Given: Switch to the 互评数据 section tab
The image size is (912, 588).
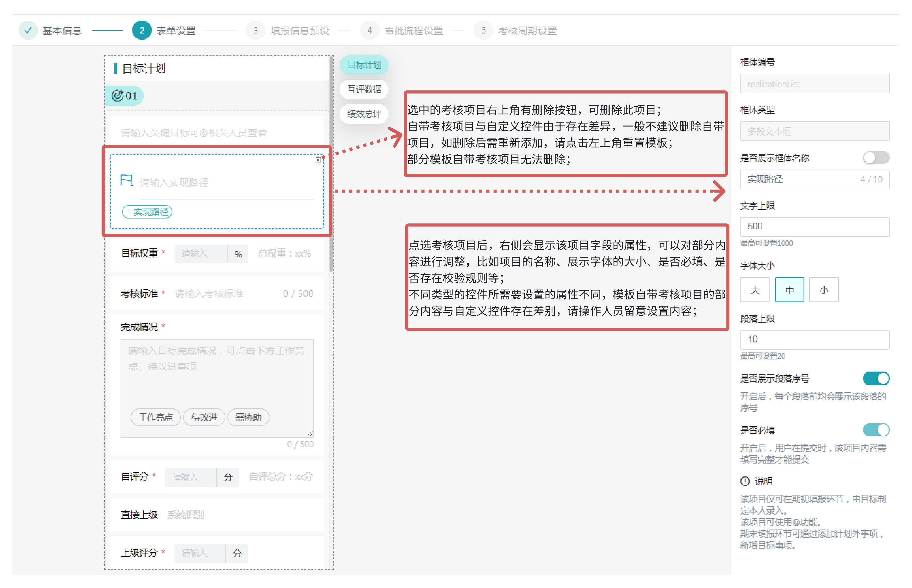Looking at the screenshot, I should click(x=364, y=89).
